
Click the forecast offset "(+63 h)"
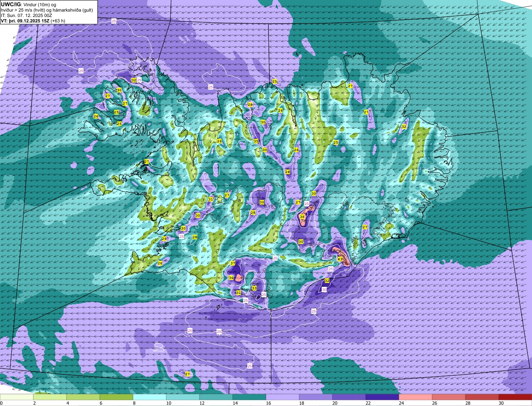pos(58,20)
